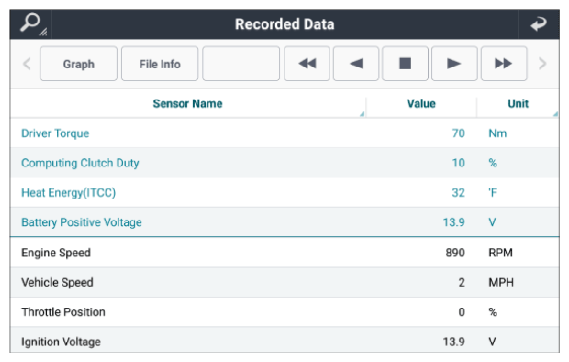Fast forward the recorded data

point(504,63)
